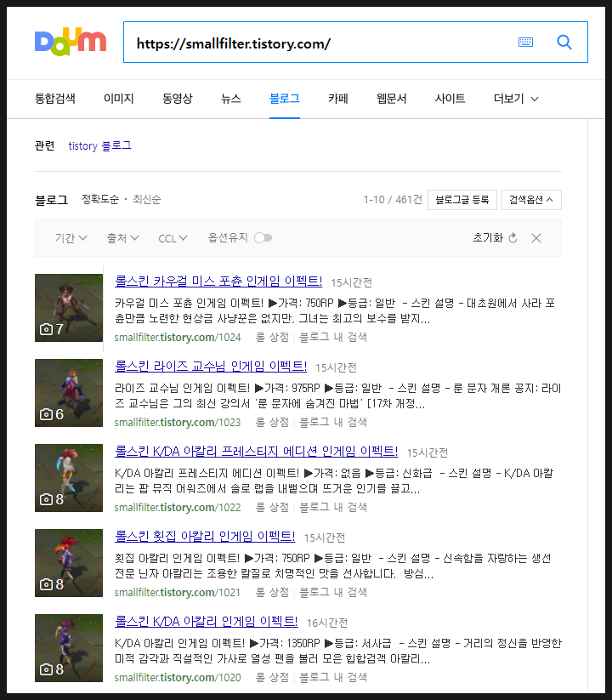Close the search options panel with the X
Viewport: 612px width, 700px height.
536,238
